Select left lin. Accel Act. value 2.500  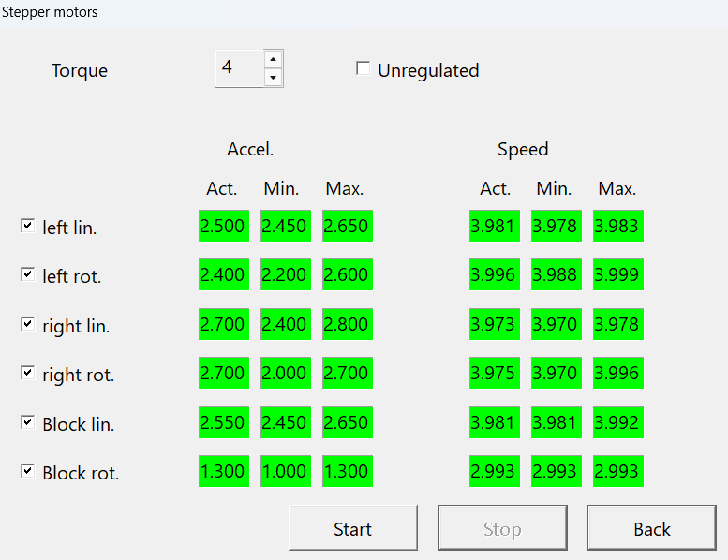pyautogui.click(x=224, y=226)
